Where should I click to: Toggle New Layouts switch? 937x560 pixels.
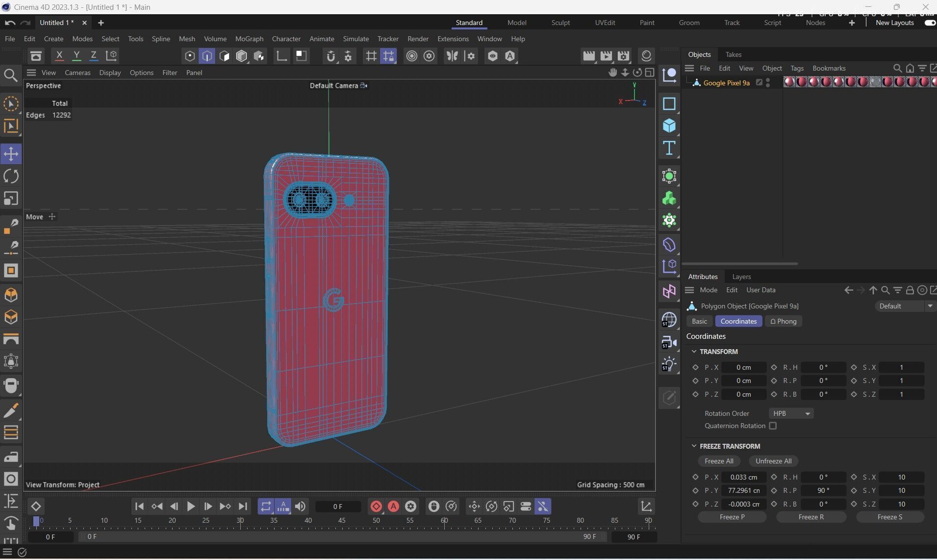pos(930,23)
